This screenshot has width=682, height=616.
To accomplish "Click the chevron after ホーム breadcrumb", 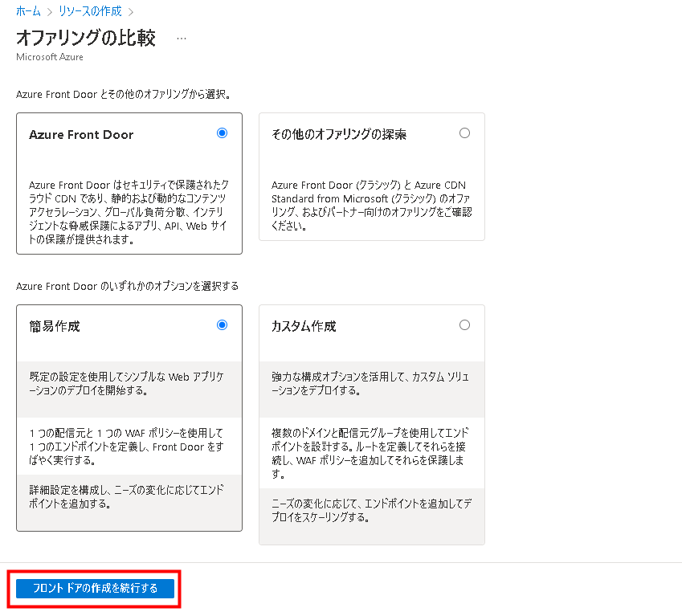I will 50,12.
